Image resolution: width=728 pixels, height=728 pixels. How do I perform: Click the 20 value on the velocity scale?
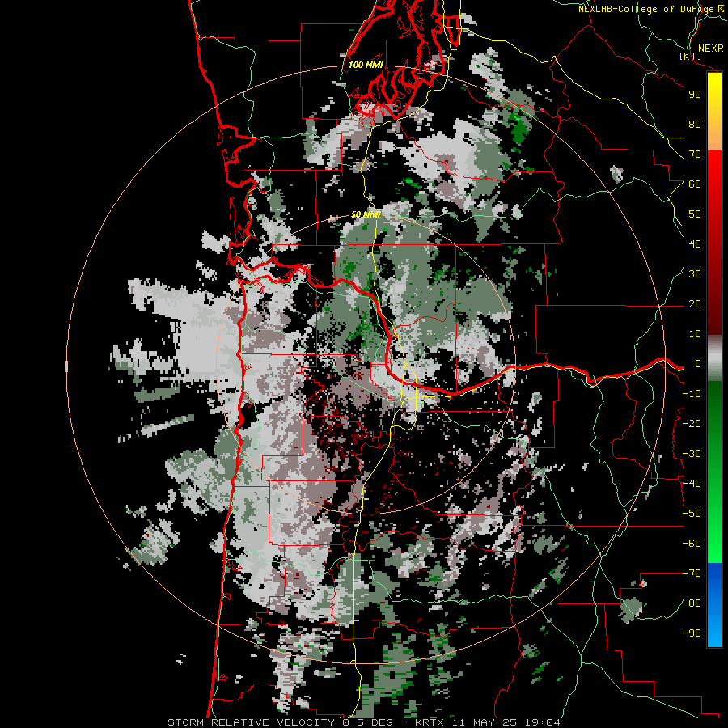point(695,304)
